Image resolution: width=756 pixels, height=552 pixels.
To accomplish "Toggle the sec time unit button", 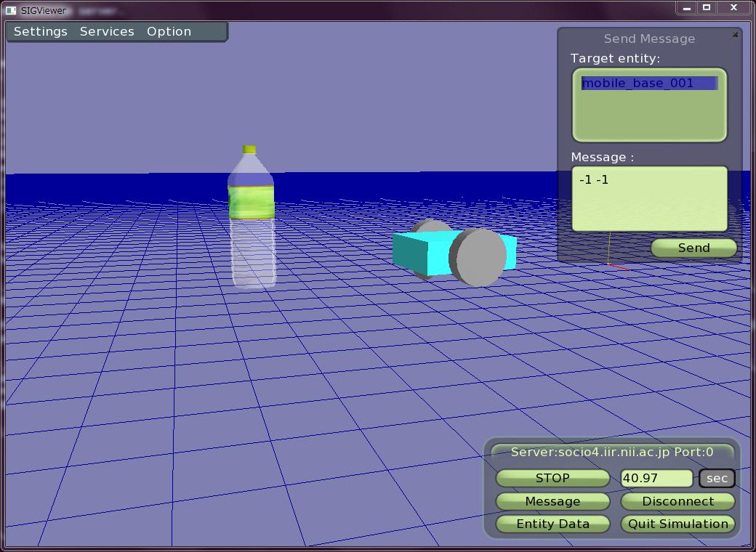I will click(x=717, y=479).
